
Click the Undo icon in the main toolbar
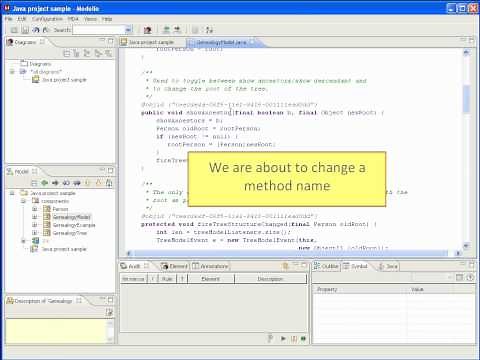click(x=36, y=30)
